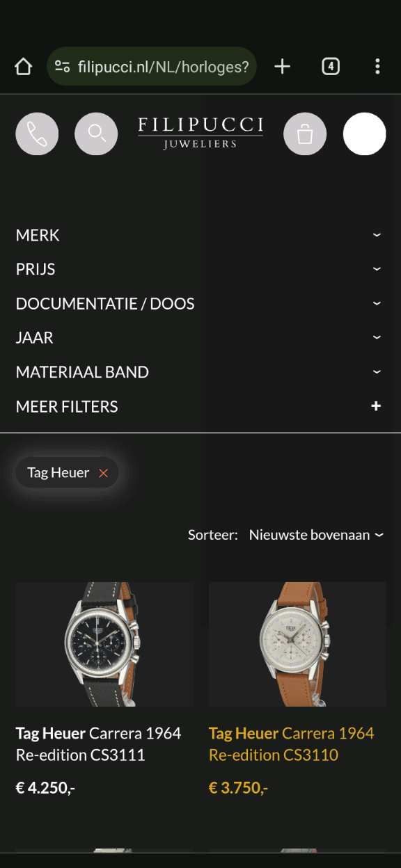Open the tab switcher showing 4
This screenshot has width=401, height=868.
(x=331, y=67)
